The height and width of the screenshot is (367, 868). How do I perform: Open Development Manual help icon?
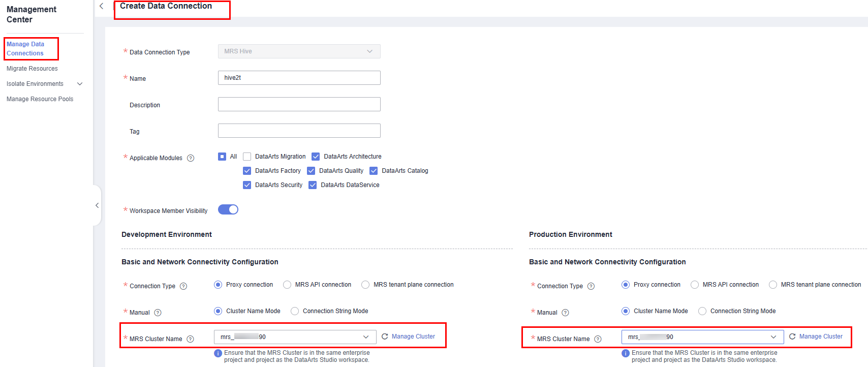(158, 313)
